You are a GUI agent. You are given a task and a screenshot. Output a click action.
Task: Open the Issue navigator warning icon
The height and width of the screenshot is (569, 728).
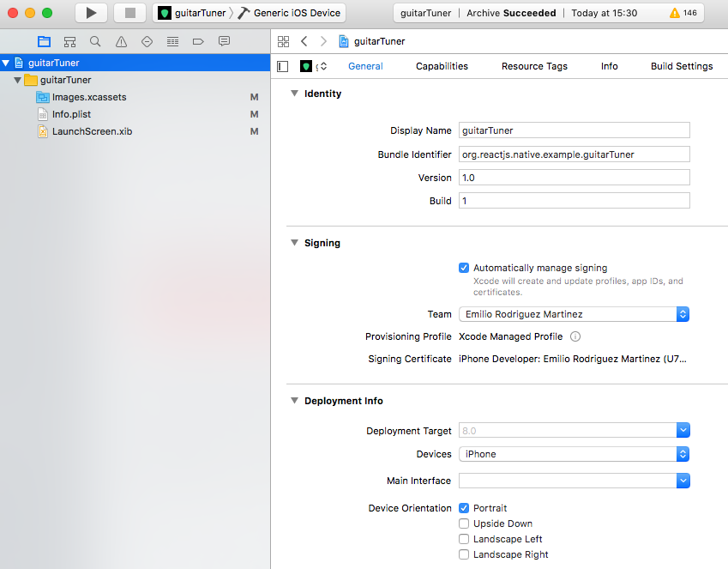pos(121,42)
